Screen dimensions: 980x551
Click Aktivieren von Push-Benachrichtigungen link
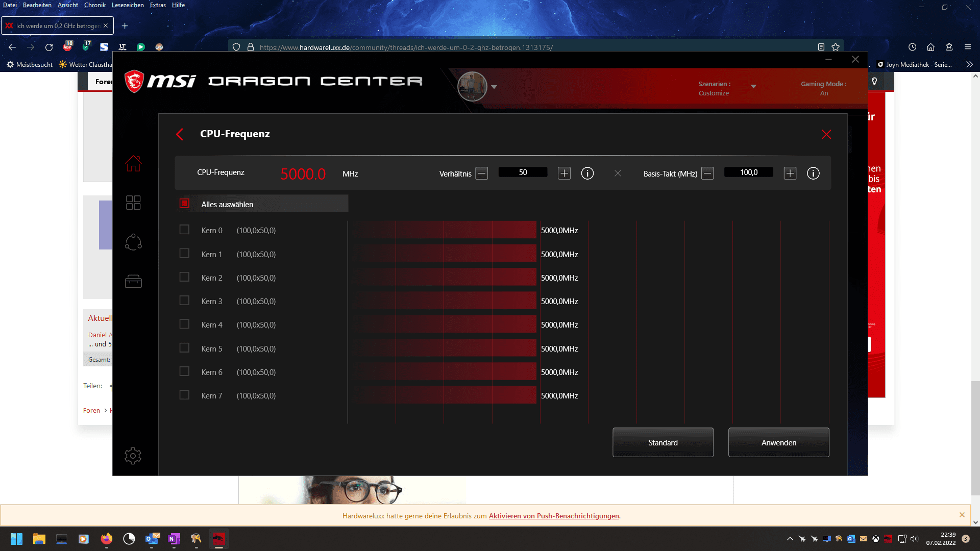click(554, 516)
